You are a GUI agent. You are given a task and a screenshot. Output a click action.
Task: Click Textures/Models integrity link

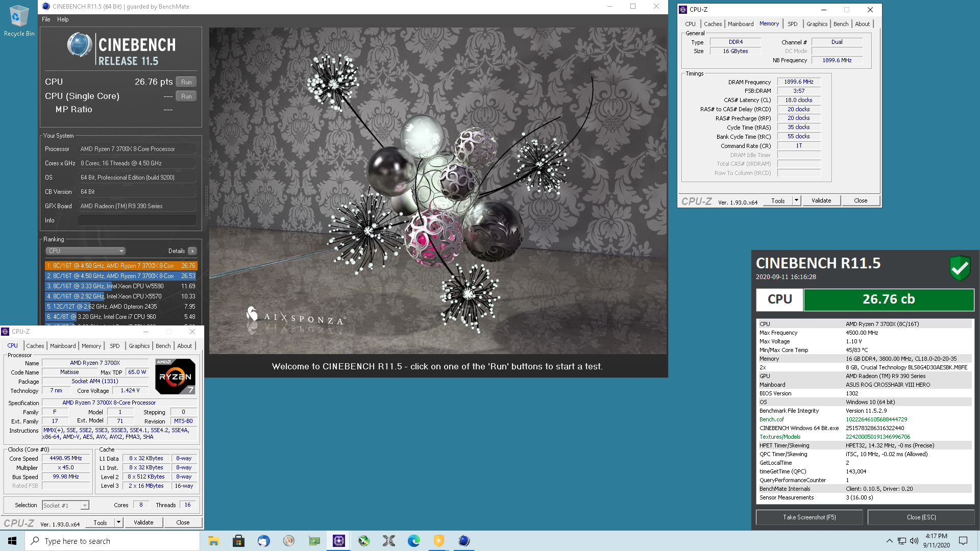pos(780,437)
